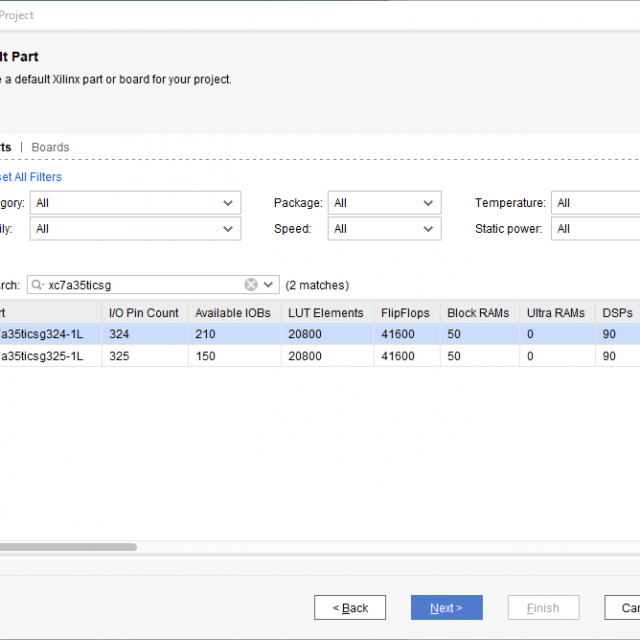Select the part row ending in csg325-1L

click(50, 356)
